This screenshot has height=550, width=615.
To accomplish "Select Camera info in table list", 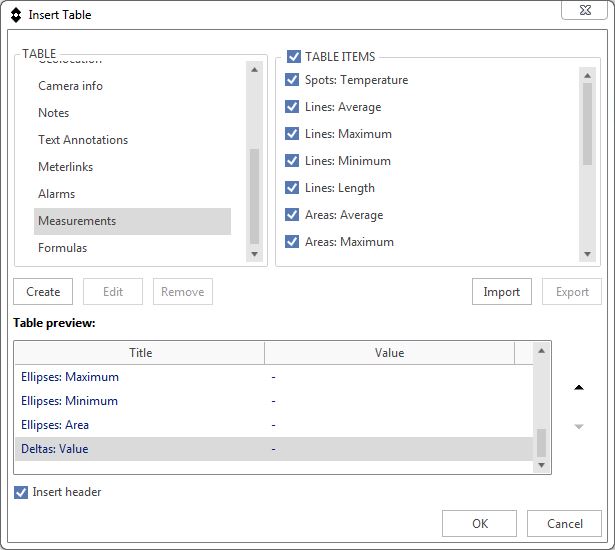I will pyautogui.click(x=70, y=86).
